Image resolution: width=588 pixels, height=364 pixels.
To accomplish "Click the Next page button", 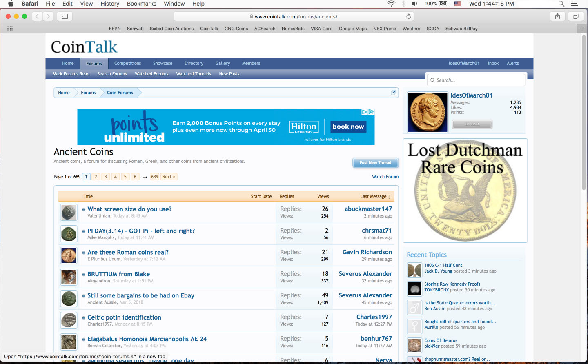I will (169, 177).
